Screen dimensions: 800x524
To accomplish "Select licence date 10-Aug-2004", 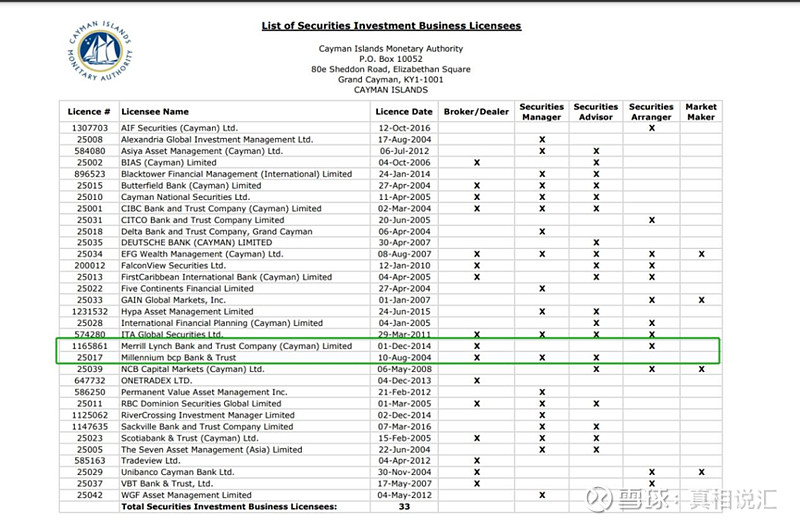I will click(x=404, y=358).
